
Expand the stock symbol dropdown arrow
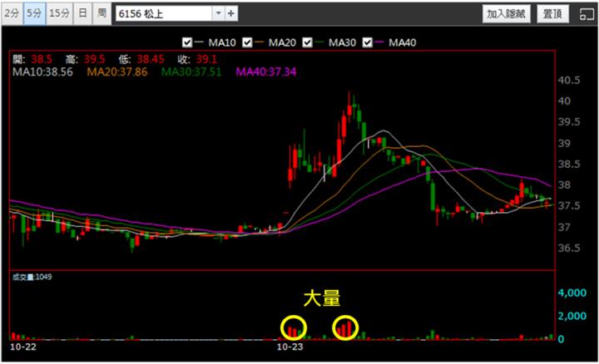coord(219,14)
